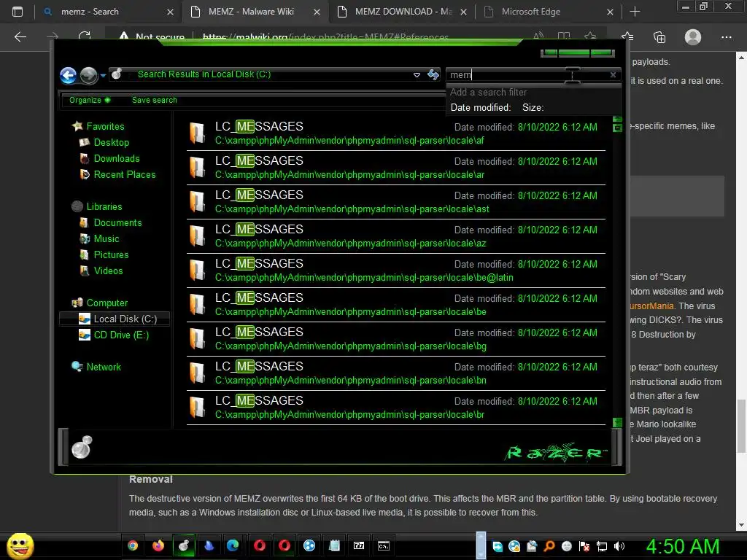The width and height of the screenshot is (747, 560).
Task: Open first Opera icon on taskbar
Action: tap(259, 545)
